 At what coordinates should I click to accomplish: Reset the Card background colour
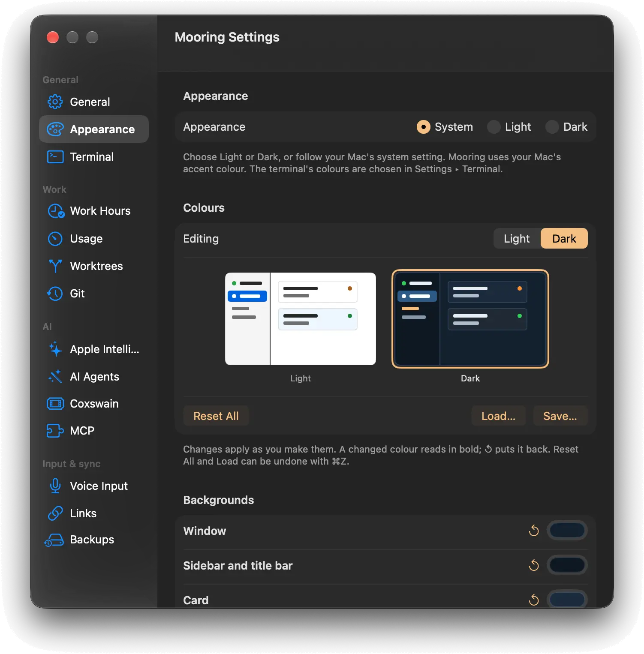pyautogui.click(x=534, y=600)
